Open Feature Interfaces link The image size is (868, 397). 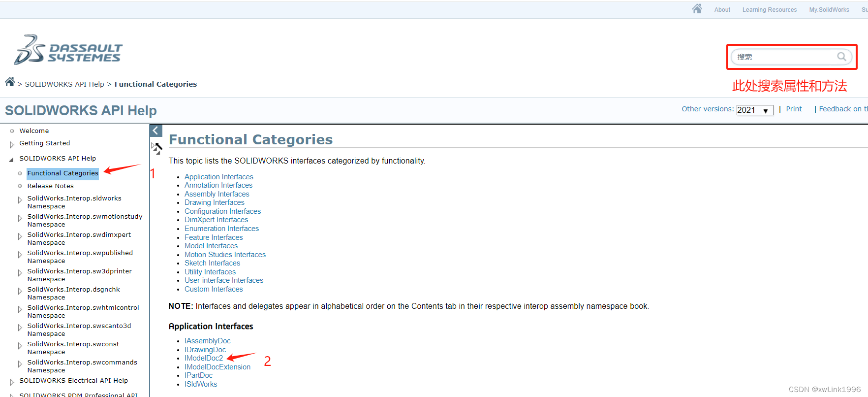[x=214, y=237]
